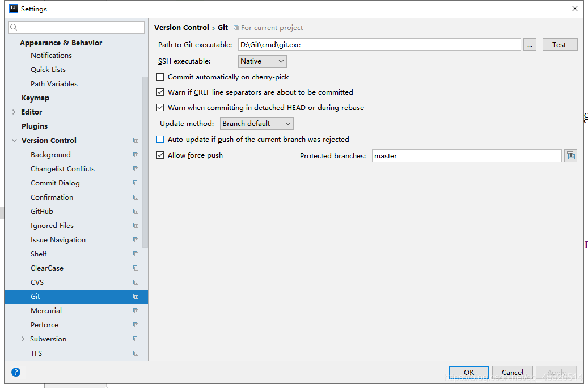The height and width of the screenshot is (388, 588).
Task: Toggle Warn when committing in detached HEAD
Action: pyautogui.click(x=160, y=108)
